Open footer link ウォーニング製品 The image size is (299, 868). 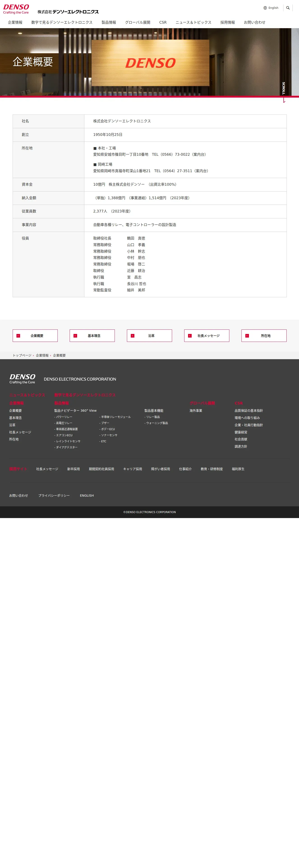[156, 423]
